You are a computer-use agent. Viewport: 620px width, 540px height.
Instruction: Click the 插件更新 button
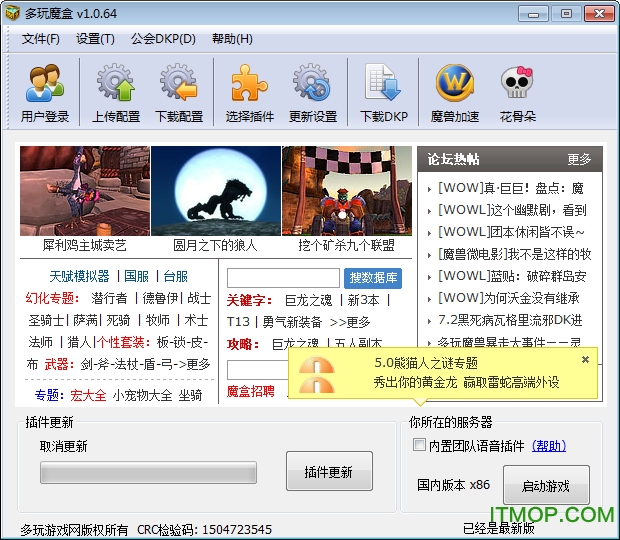click(x=329, y=471)
